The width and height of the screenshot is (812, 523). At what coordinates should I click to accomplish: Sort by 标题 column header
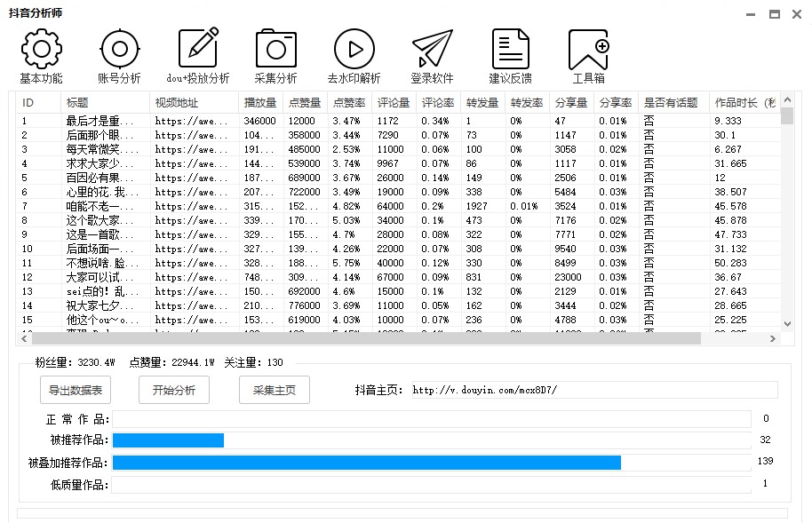106,102
